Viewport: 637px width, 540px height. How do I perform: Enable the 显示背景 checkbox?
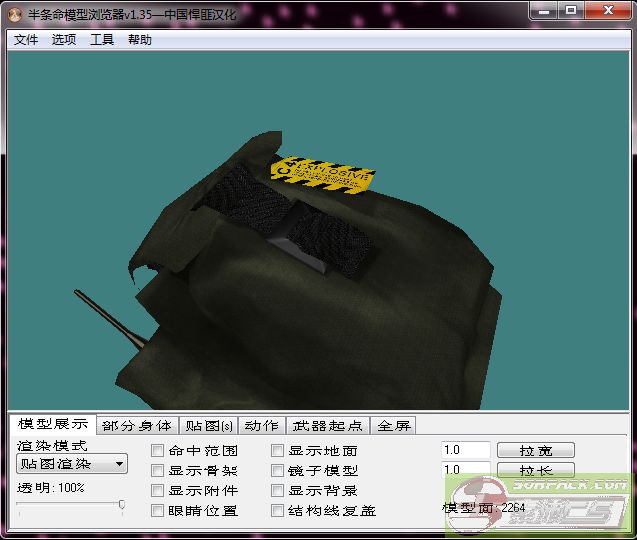tap(277, 490)
